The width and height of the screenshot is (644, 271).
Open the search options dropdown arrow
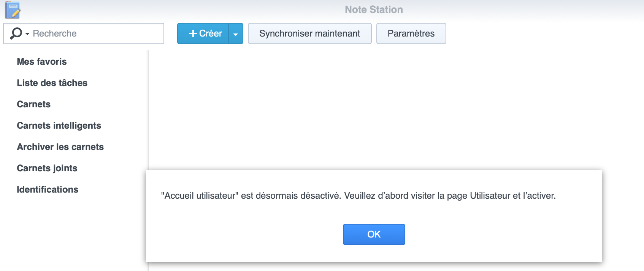coord(27,34)
